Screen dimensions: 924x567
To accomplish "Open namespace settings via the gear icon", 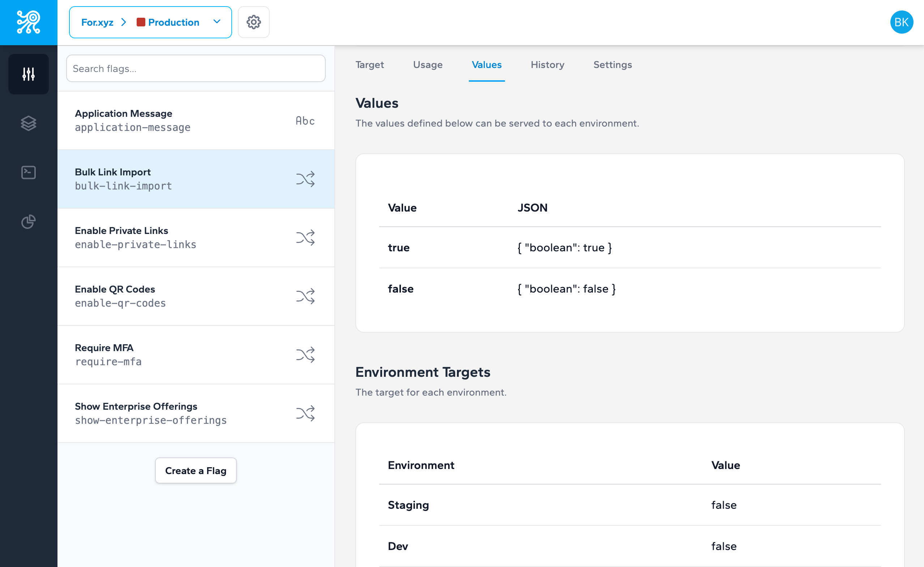I will 253,22.
